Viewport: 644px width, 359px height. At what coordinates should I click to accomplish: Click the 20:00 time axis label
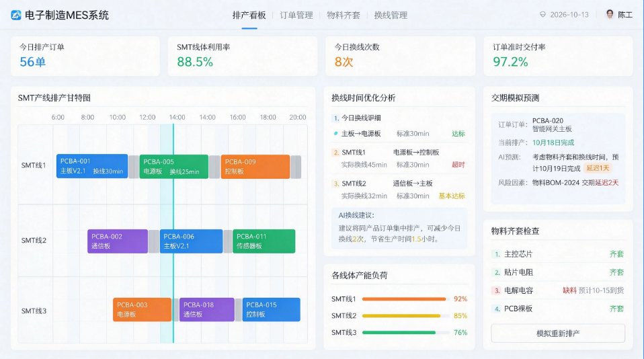[x=297, y=118]
